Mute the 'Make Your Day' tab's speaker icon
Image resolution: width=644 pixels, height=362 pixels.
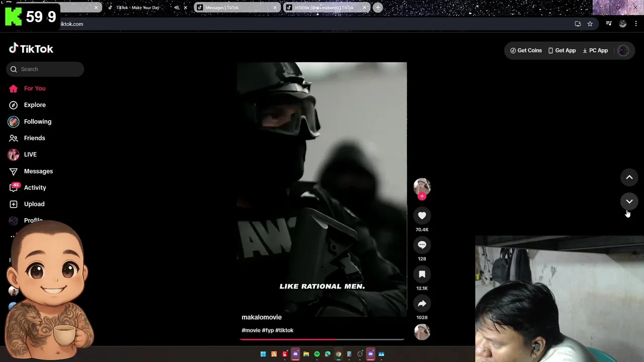click(177, 8)
